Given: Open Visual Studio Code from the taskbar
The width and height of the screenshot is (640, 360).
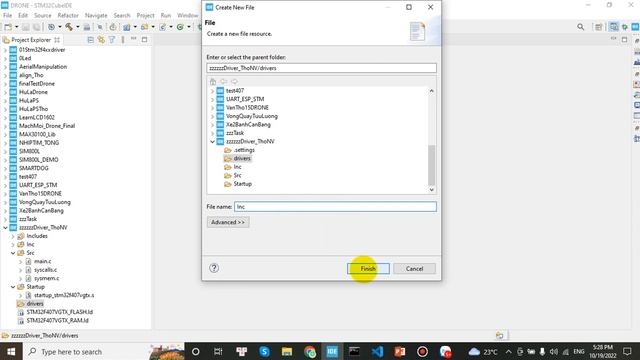Looking at the screenshot, I should click(x=377, y=351).
